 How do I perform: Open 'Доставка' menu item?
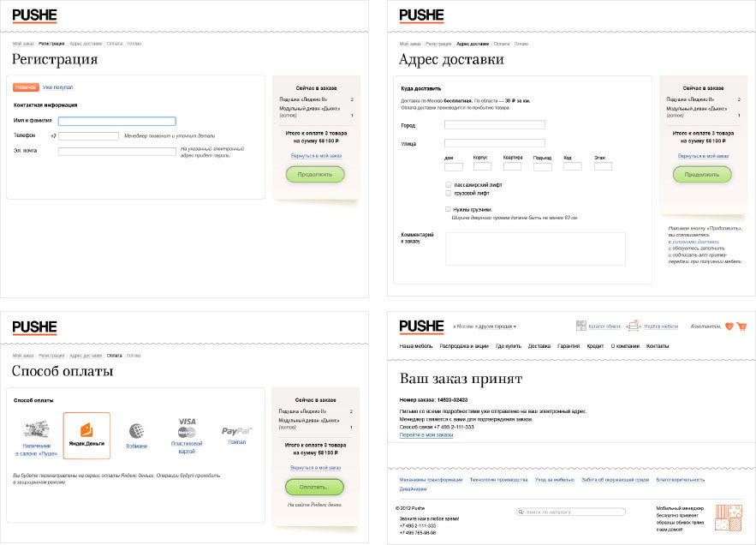coord(539,346)
